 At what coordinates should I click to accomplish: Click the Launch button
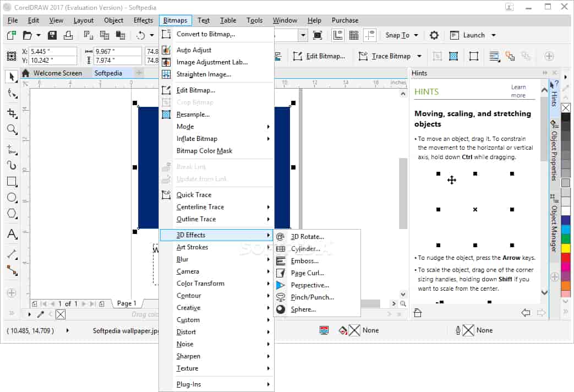tap(467, 35)
